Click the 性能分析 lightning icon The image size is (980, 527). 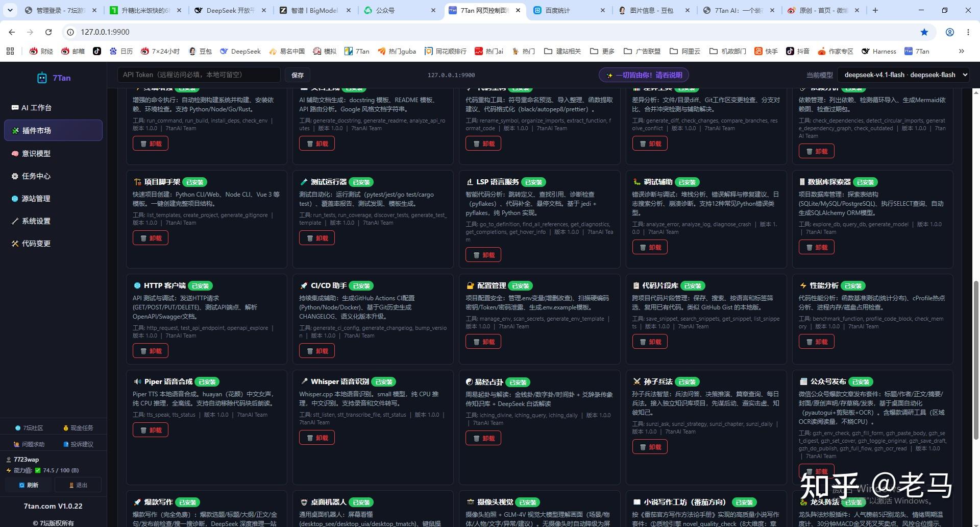[803, 285]
